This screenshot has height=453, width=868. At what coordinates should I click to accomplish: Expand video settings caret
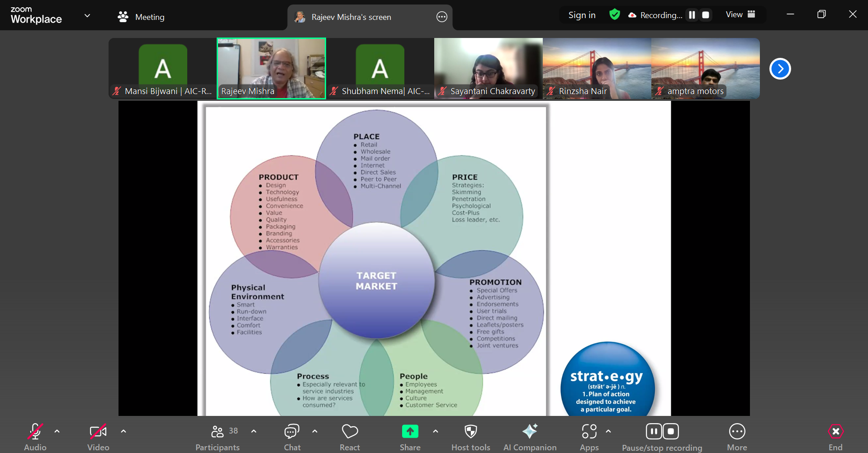pyautogui.click(x=123, y=431)
